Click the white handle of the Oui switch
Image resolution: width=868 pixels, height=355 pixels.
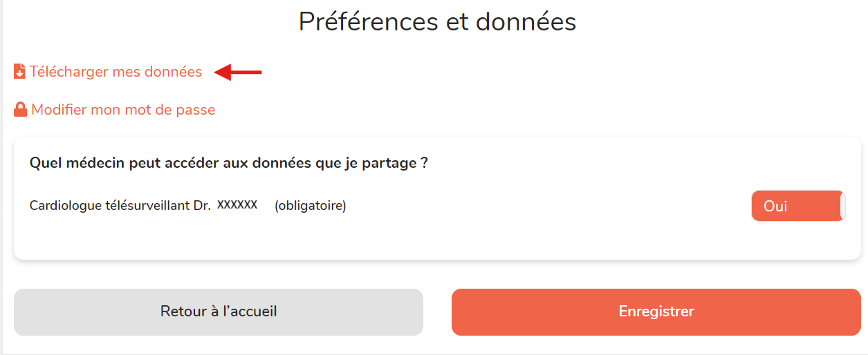coord(842,206)
